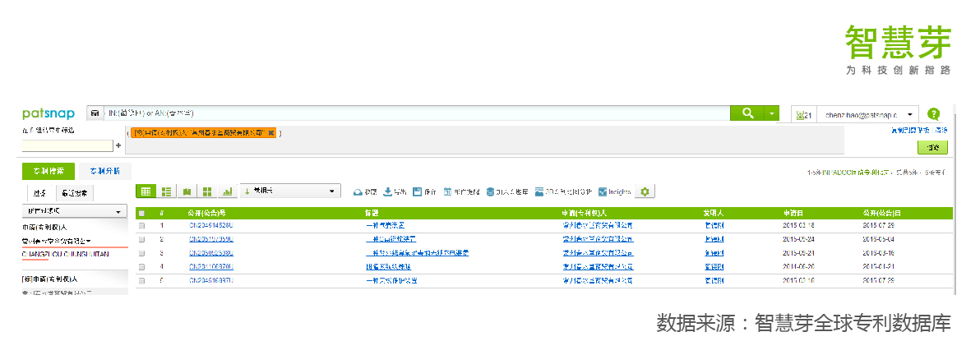Screen dimensions: 980x355
Task: Check the checkbox for row 1
Action: 141,226
